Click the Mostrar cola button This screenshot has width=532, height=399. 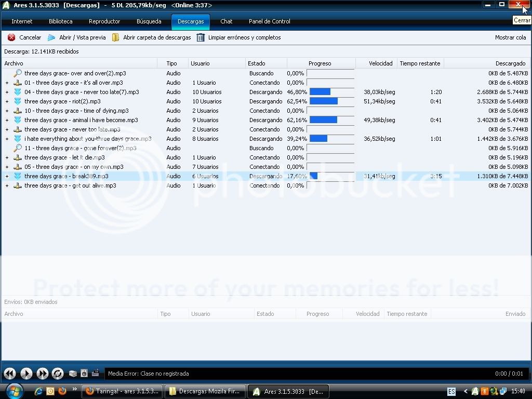pyautogui.click(x=510, y=37)
